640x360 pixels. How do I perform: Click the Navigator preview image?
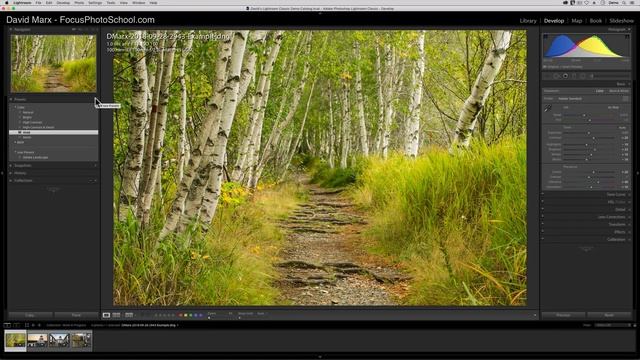point(53,63)
